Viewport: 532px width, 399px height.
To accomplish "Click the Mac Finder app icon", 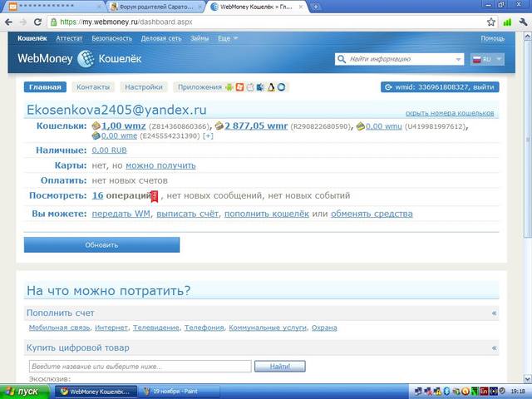I will click(260, 87).
